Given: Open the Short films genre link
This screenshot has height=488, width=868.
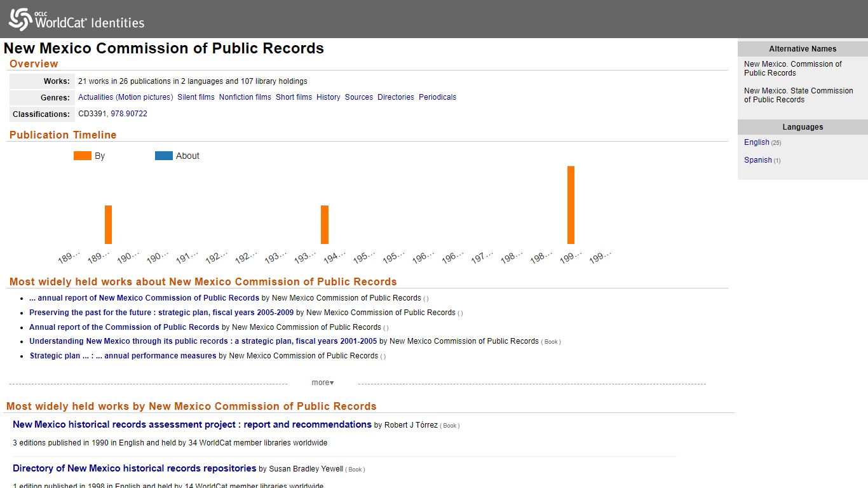Looking at the screenshot, I should 294,97.
